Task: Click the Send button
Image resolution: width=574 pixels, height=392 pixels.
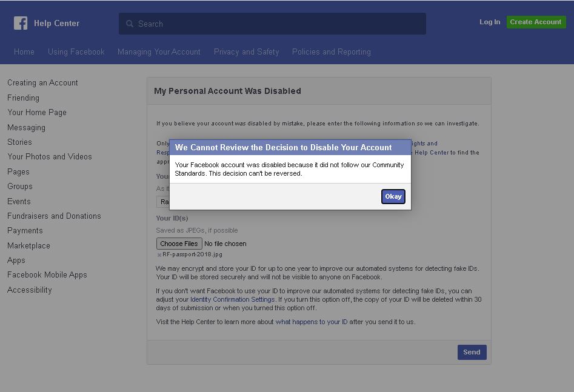Action: tap(472, 352)
